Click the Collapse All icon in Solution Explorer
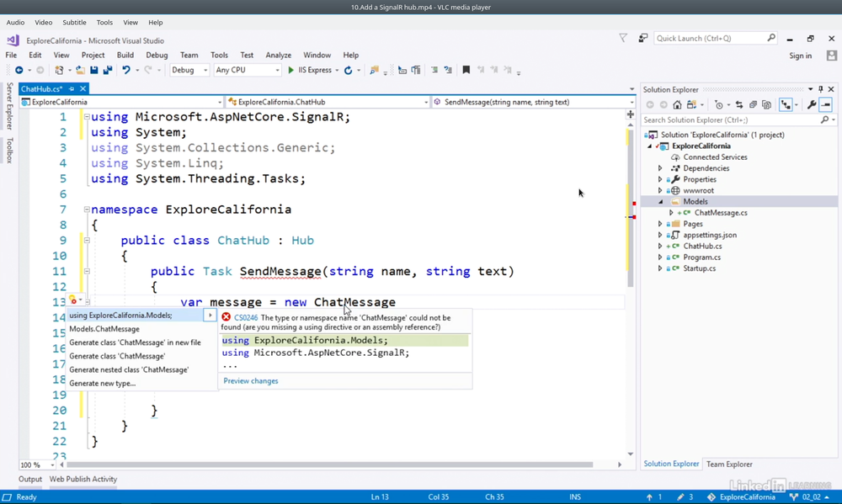 753,105
